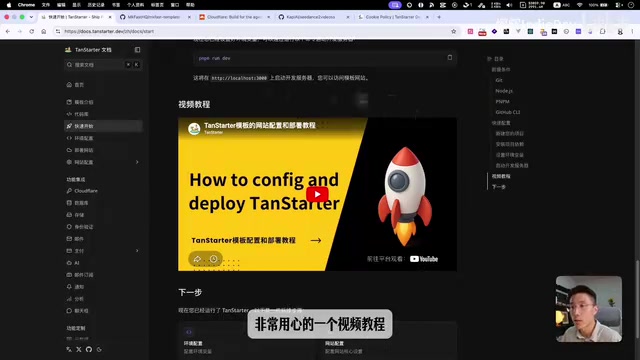
Task: Open the 网站配置 next-step card
Action: pyautogui.click(x=389, y=341)
